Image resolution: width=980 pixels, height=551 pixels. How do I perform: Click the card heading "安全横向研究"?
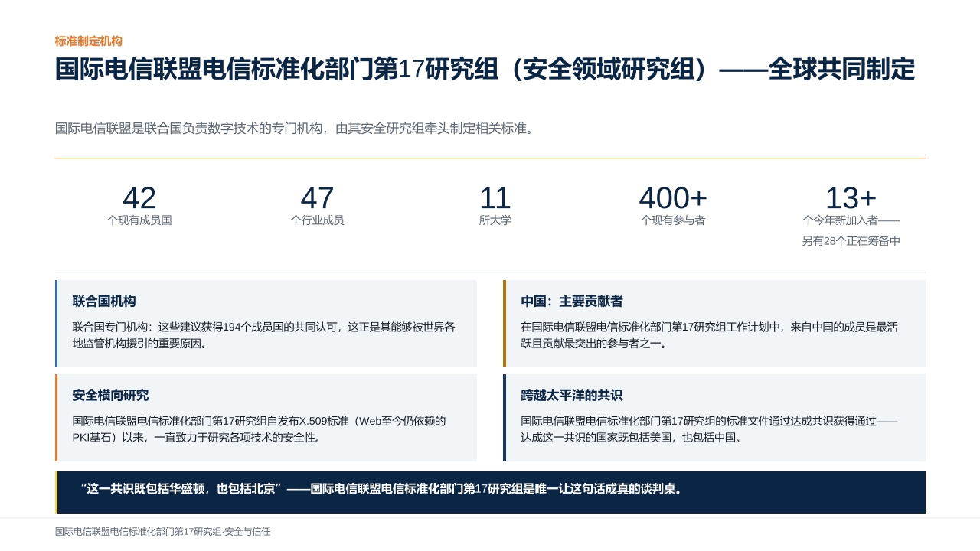(x=110, y=396)
